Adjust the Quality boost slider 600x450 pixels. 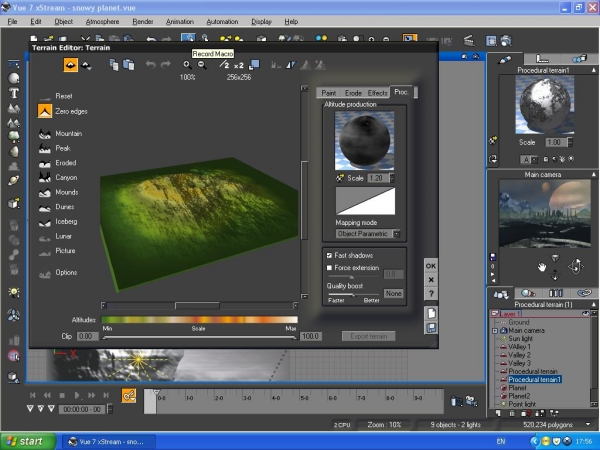click(x=353, y=295)
